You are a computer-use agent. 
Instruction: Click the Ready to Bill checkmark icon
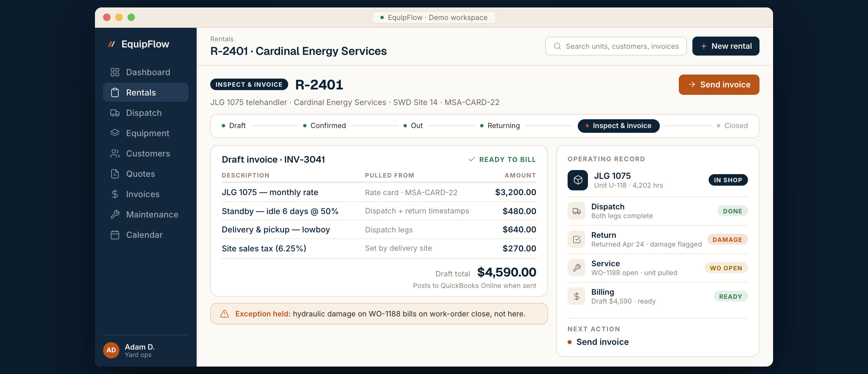point(472,159)
